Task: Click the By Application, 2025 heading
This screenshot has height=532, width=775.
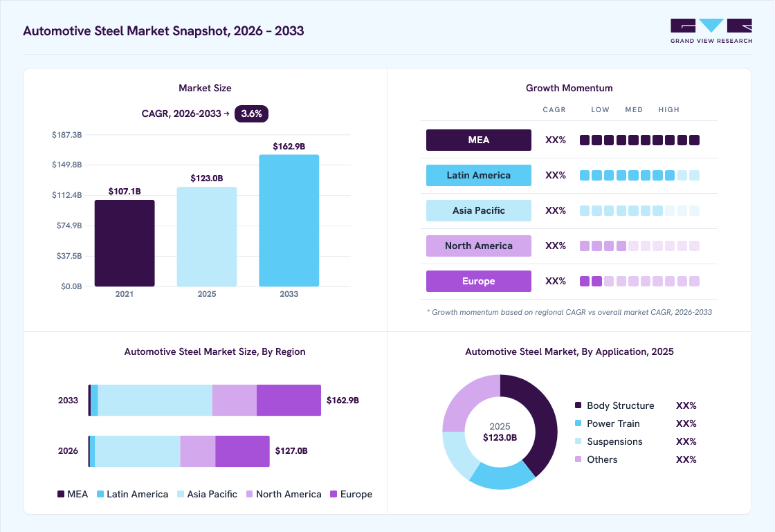Action: click(569, 351)
